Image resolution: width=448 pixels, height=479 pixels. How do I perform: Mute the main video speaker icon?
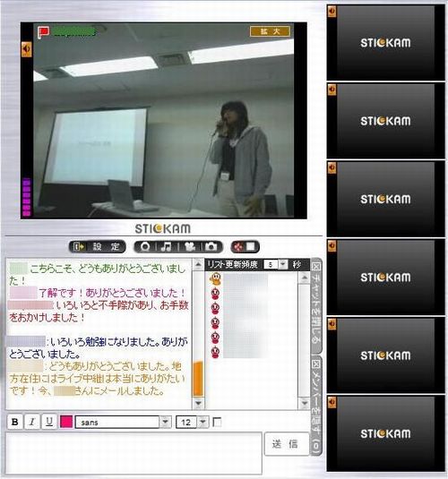click(27, 48)
